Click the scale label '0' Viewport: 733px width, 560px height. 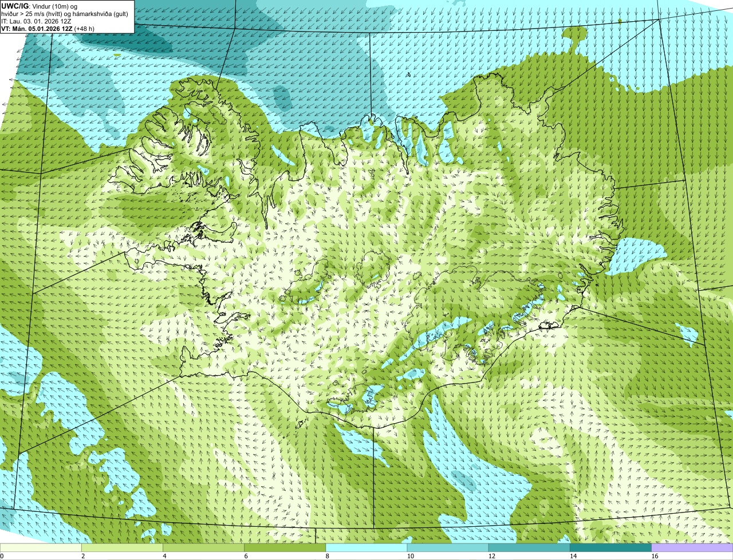click(x=2, y=556)
